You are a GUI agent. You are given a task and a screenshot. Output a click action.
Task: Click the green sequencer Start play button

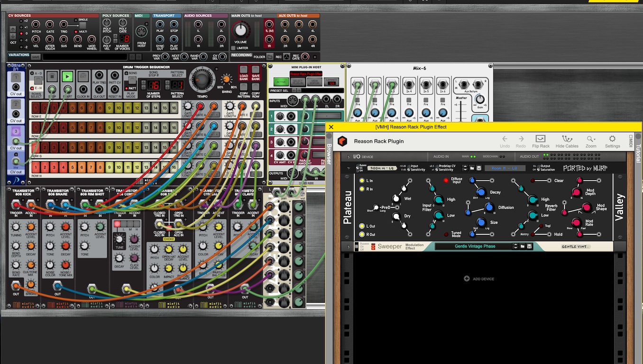pyautogui.click(x=67, y=76)
